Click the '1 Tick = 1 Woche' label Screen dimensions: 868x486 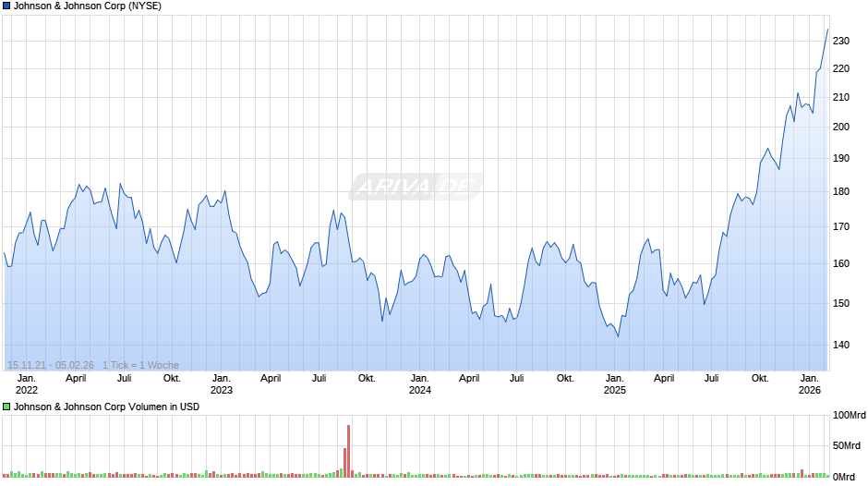[x=140, y=365]
